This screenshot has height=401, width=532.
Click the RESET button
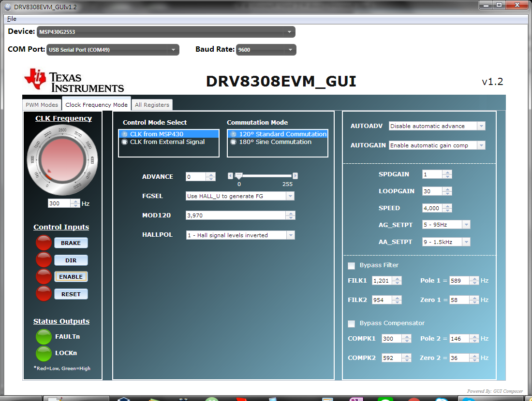pyautogui.click(x=71, y=294)
